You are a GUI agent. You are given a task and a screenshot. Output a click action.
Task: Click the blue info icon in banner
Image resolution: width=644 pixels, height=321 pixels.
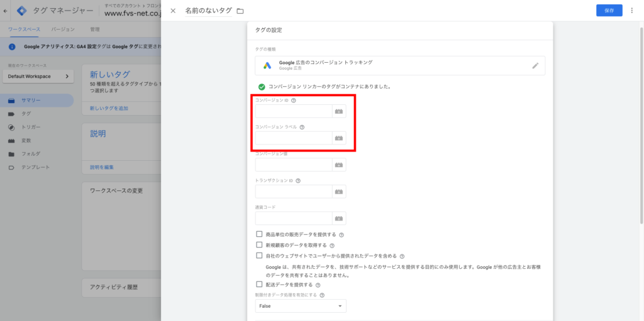point(12,46)
